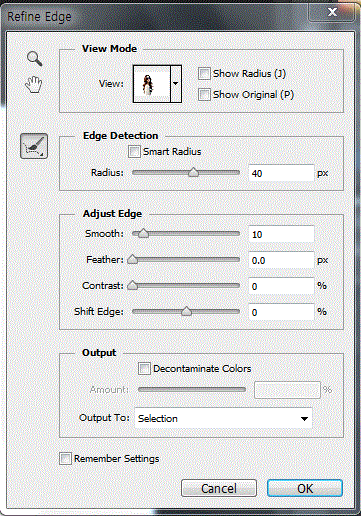This screenshot has height=516, width=361.
Task: Click the Contrast slider handle
Action: click(x=133, y=285)
